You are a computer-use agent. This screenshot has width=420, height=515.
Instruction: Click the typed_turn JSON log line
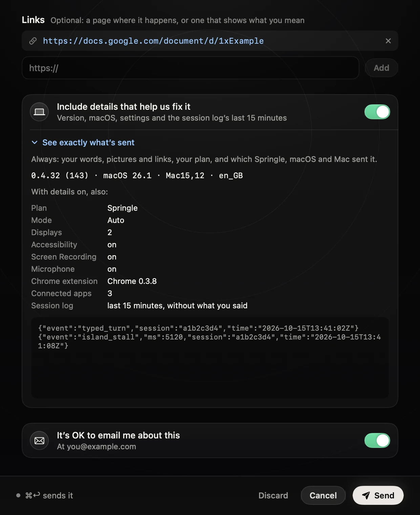tap(198, 328)
